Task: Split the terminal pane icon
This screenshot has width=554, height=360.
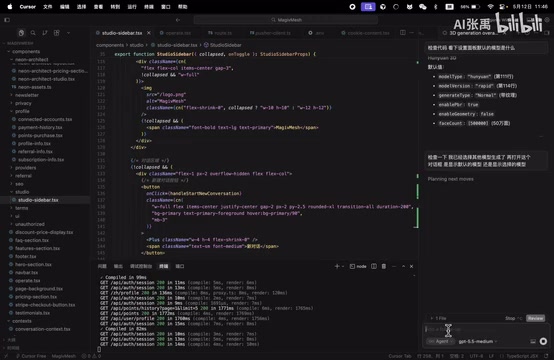Action: tap(374, 266)
